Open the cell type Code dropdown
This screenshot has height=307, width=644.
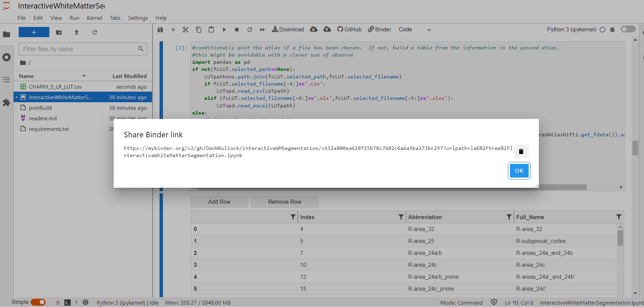point(415,30)
